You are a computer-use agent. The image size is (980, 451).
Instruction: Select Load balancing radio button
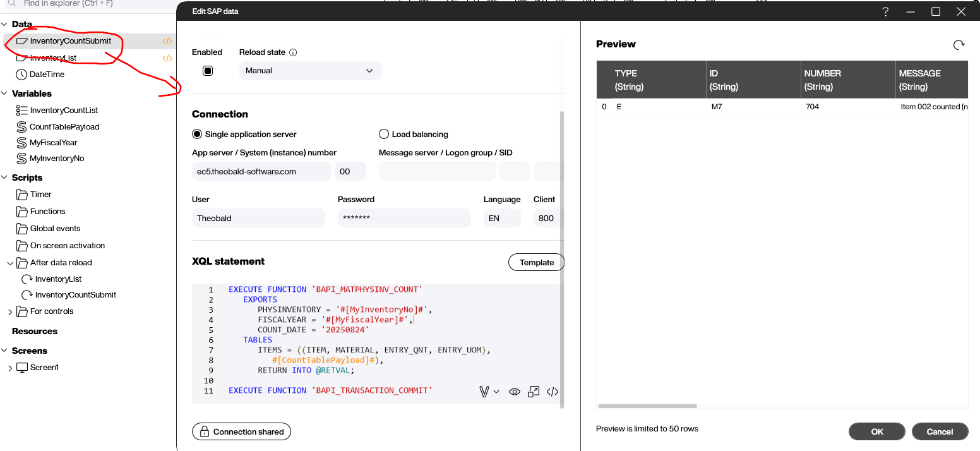click(x=384, y=135)
